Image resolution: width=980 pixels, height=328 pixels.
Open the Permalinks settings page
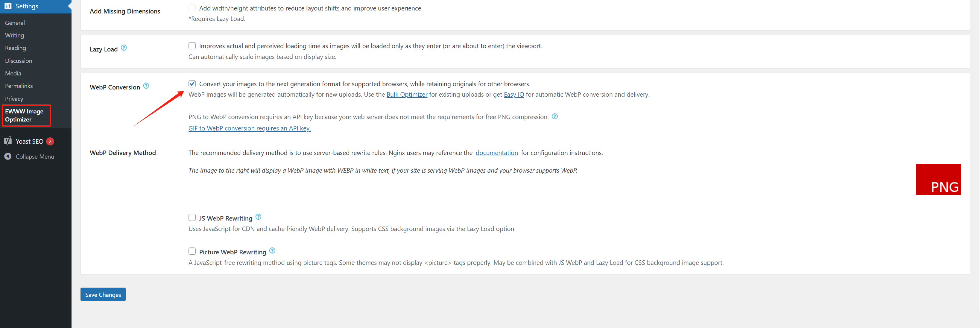(19, 86)
